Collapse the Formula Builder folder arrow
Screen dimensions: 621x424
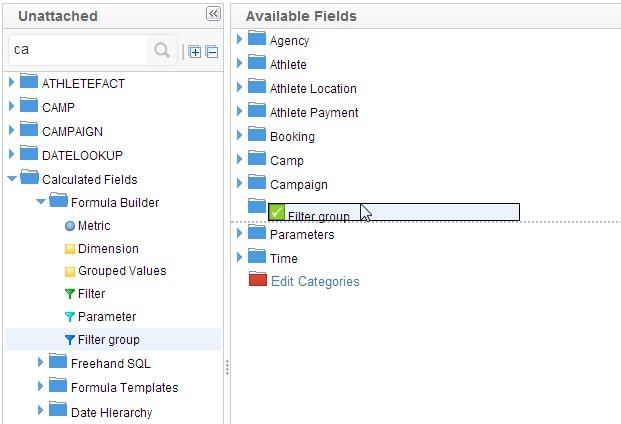tap(41, 202)
